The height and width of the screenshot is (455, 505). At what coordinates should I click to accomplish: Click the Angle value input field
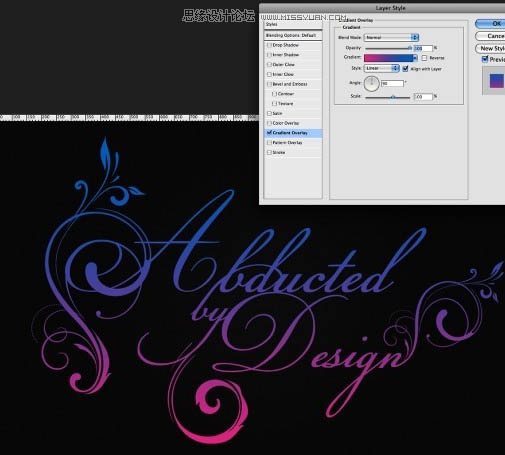(392, 83)
